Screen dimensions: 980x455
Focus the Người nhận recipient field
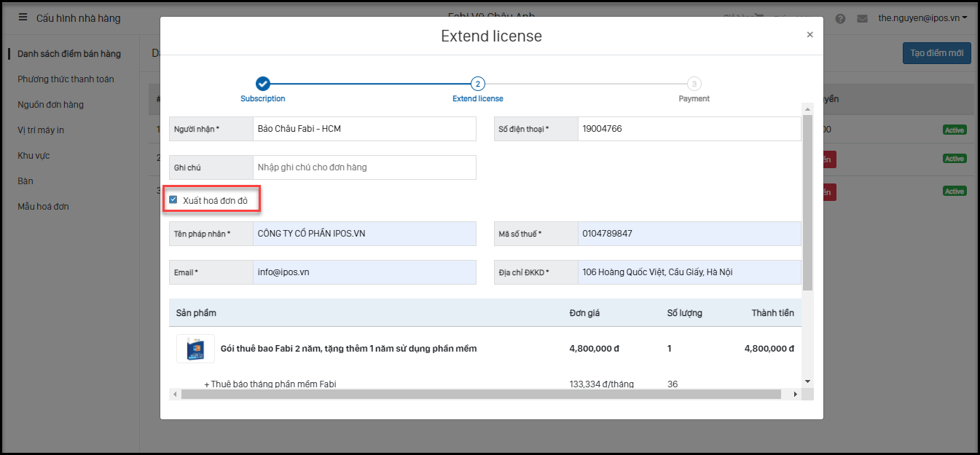click(364, 129)
